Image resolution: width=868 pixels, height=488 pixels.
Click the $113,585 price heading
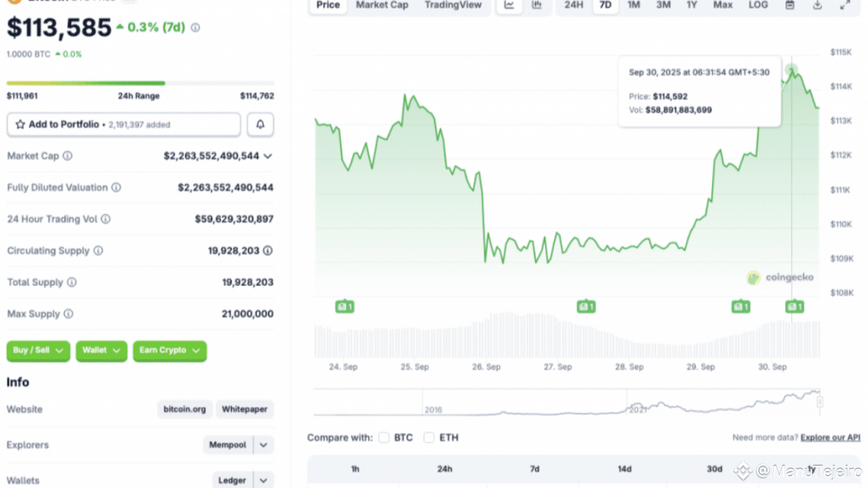(59, 28)
